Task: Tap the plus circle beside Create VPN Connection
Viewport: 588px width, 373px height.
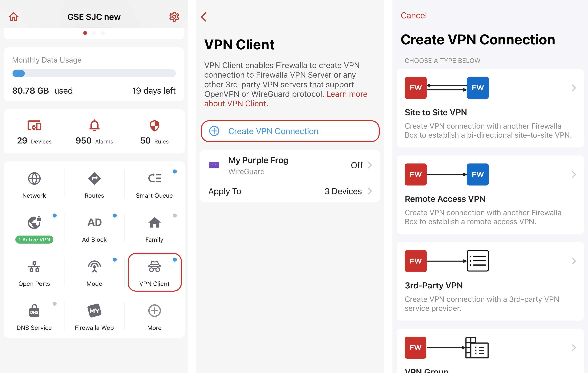Action: click(x=214, y=131)
